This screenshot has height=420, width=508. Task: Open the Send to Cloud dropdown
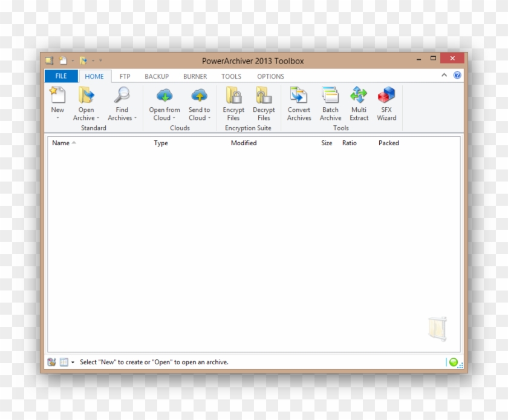click(210, 118)
